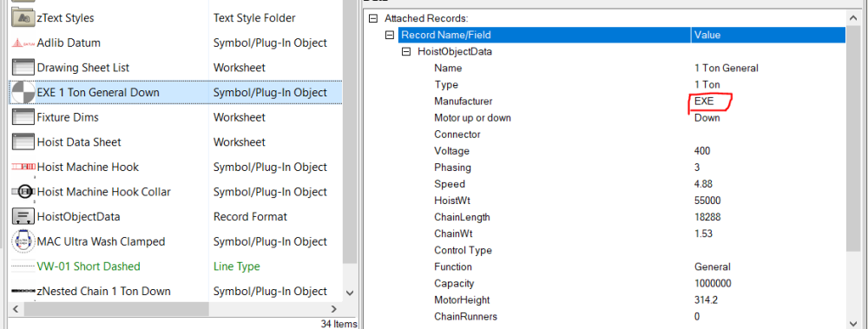
Task: Click the ChainWt field row
Action: point(453,234)
